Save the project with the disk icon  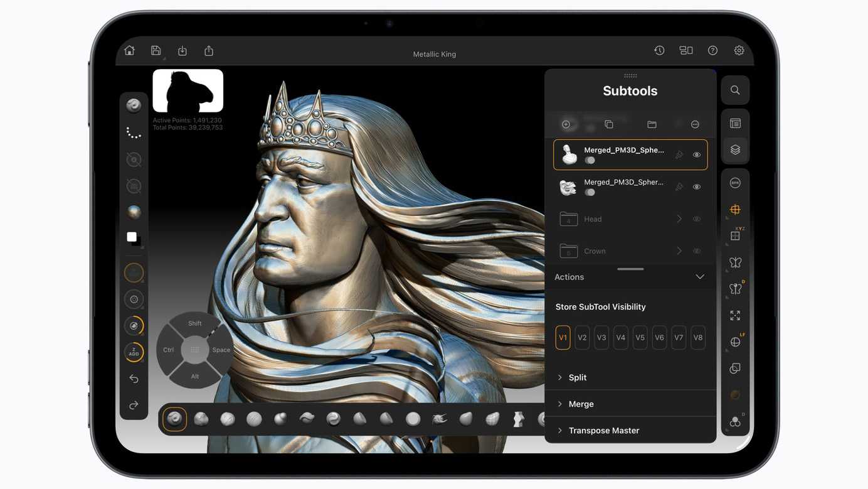click(156, 51)
